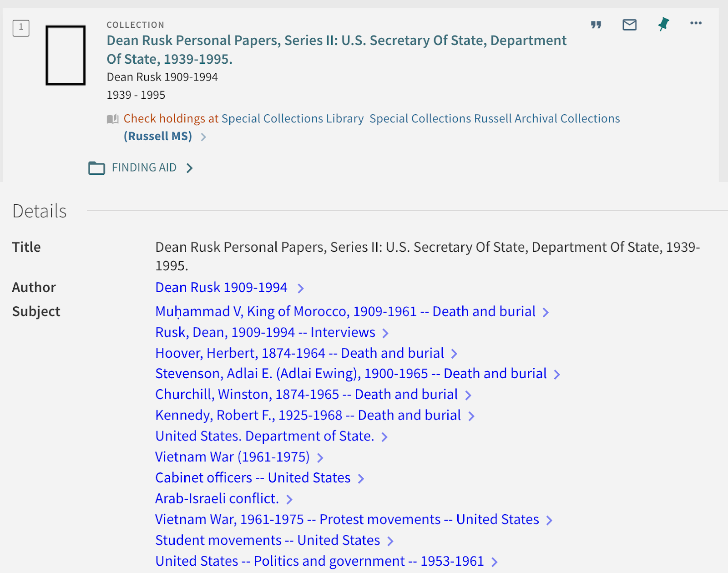Image resolution: width=728 pixels, height=573 pixels.
Task: Open Special Collections Library holdings link
Action: pyautogui.click(x=292, y=119)
